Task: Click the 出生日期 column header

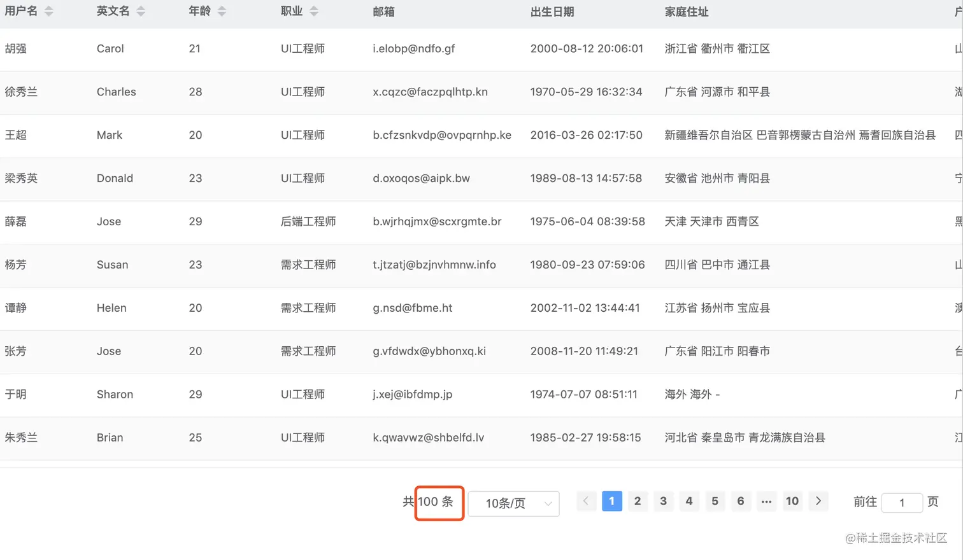Action: pos(552,11)
